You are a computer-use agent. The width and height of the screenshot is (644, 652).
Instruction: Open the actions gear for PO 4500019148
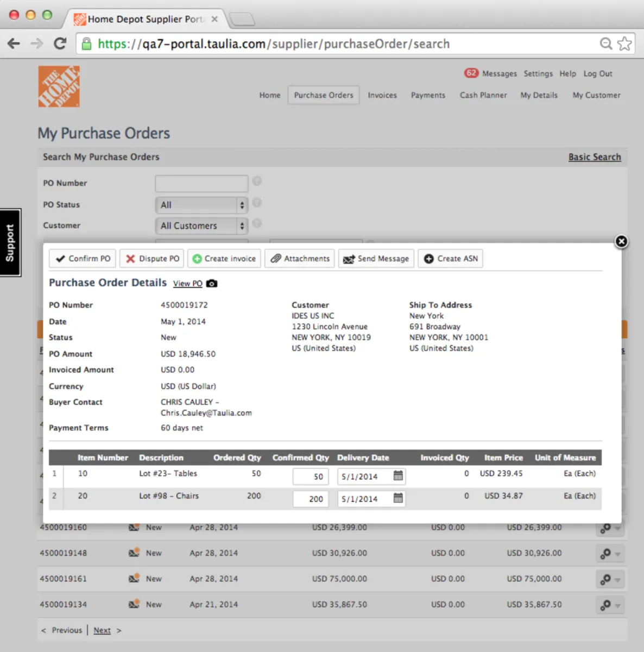pyautogui.click(x=610, y=554)
